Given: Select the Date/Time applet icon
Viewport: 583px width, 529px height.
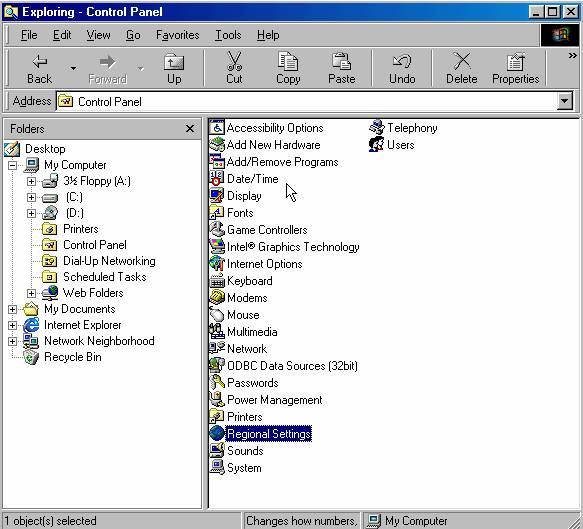Looking at the screenshot, I should coord(217,179).
